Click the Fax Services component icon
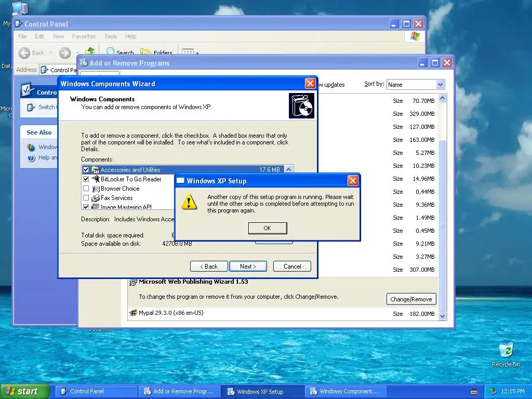This screenshot has height=399, width=532. tap(96, 197)
